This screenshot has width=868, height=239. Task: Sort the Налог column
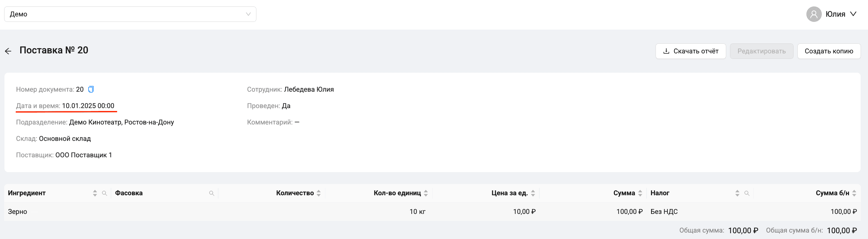[x=737, y=193]
